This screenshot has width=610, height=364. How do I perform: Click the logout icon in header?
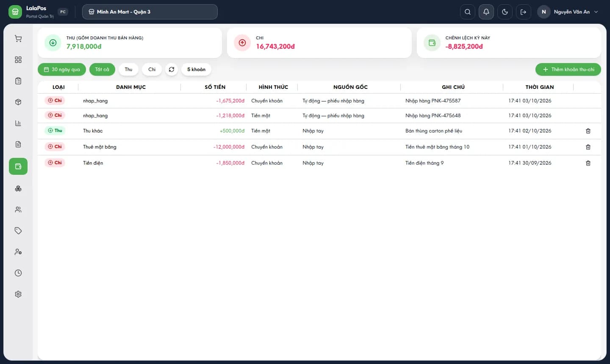pyautogui.click(x=524, y=12)
